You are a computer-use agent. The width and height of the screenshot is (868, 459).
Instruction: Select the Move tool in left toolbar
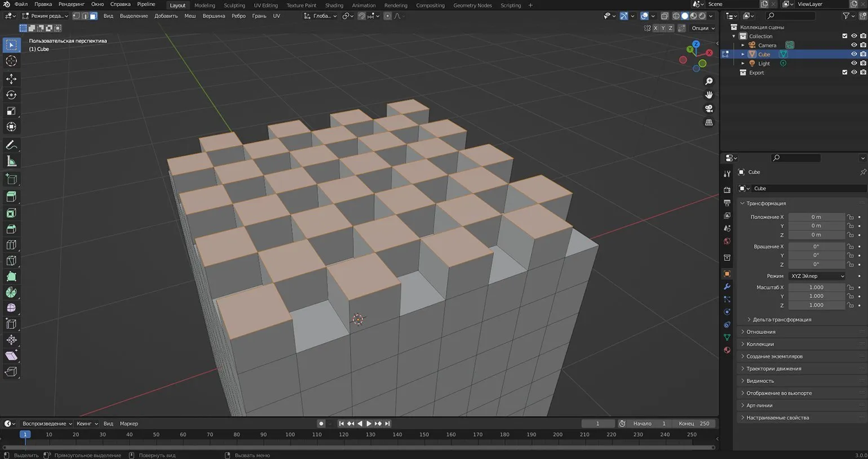pyautogui.click(x=11, y=79)
